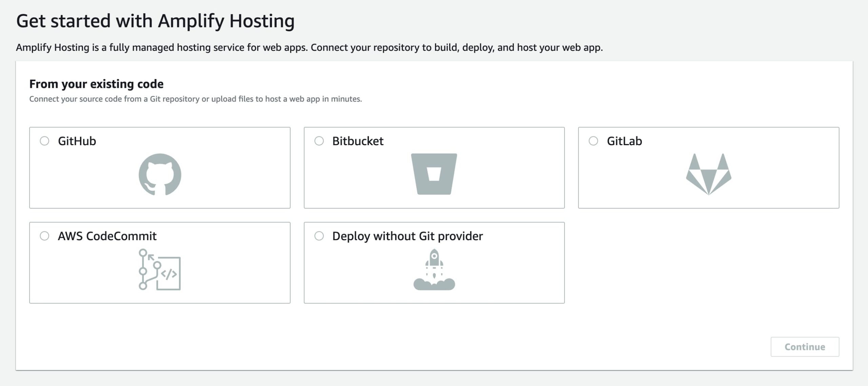This screenshot has width=868, height=386.
Task: Enable the AWS CodeCommit radio button
Action: tap(44, 236)
